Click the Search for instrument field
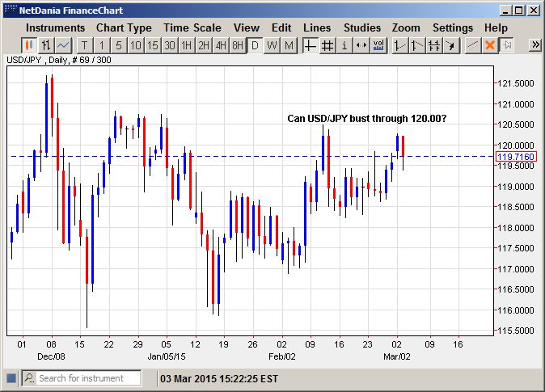The width and height of the screenshot is (545, 392). (x=82, y=378)
